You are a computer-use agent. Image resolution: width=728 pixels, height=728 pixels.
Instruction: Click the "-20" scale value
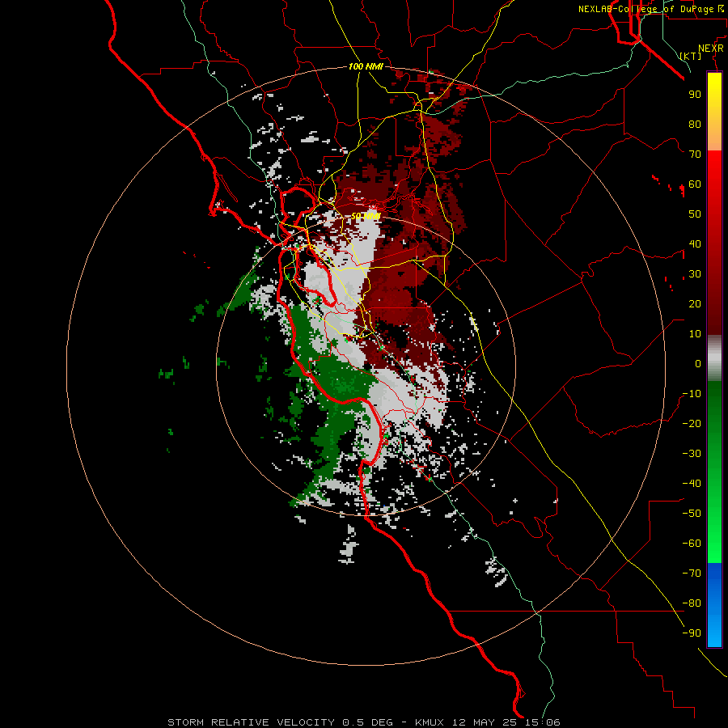[x=692, y=423]
